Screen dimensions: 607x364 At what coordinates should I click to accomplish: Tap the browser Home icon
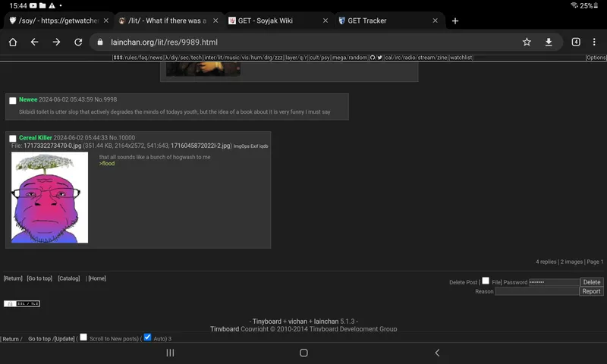click(x=13, y=42)
